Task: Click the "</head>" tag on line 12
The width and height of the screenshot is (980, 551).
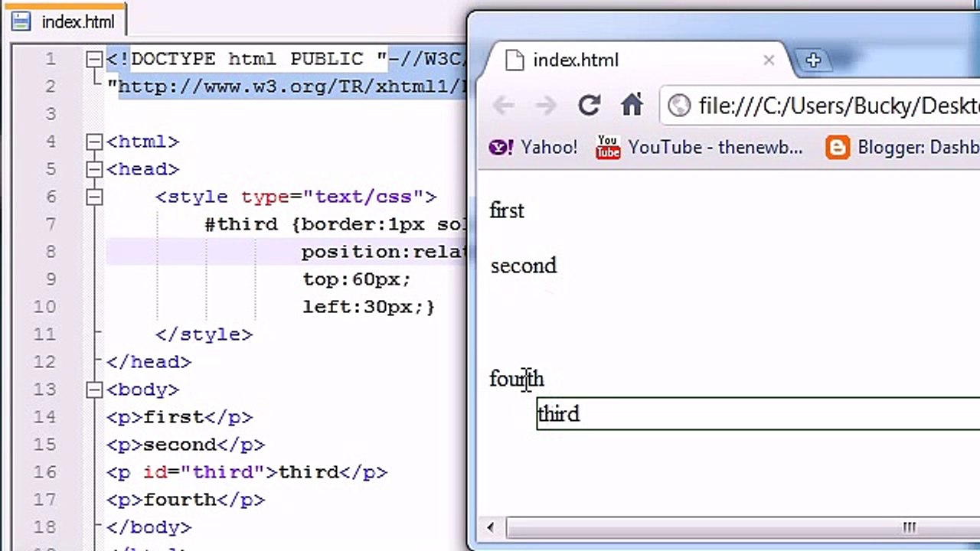Action: click(149, 362)
